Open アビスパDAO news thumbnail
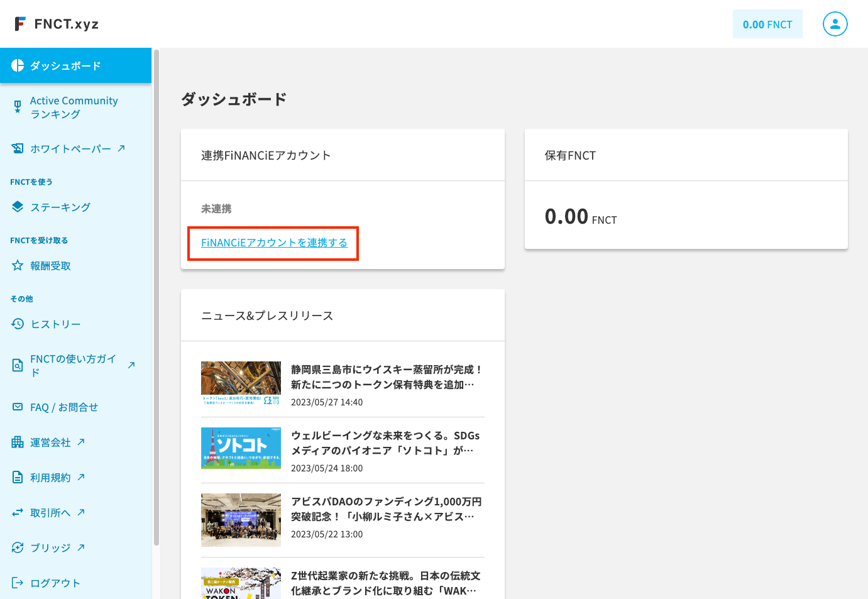This screenshot has width=868, height=599. (x=241, y=520)
